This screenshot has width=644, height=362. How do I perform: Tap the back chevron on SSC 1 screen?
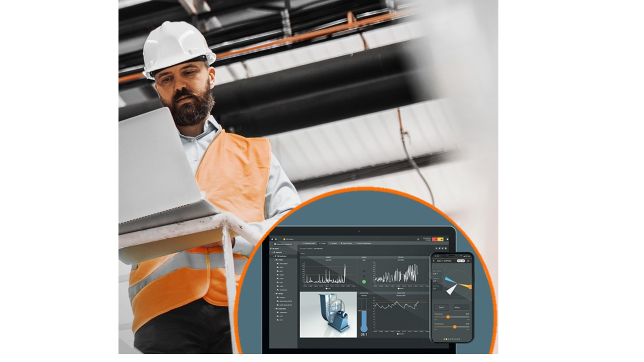point(434,260)
